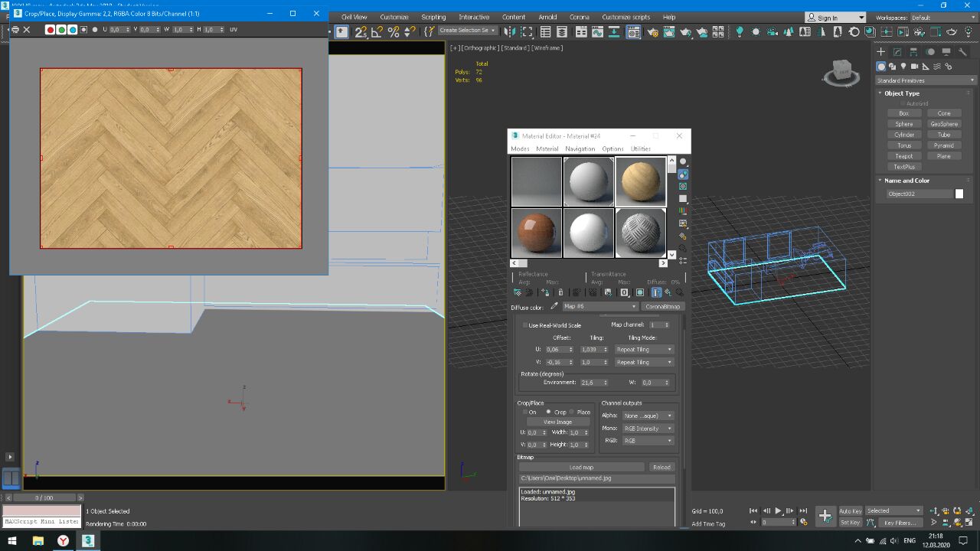This screenshot has height=551, width=980.
Task: Open the Mono channel output dropdown
Action: click(648, 429)
